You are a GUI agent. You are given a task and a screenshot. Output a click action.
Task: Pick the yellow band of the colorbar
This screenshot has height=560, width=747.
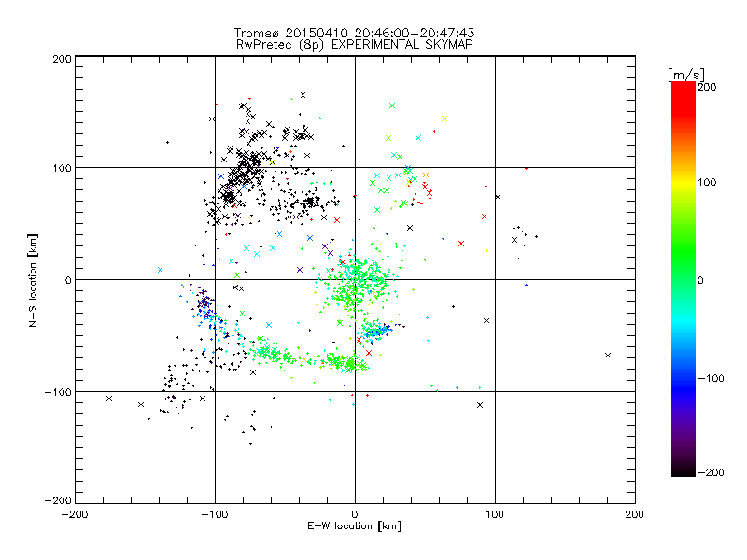[x=684, y=183]
